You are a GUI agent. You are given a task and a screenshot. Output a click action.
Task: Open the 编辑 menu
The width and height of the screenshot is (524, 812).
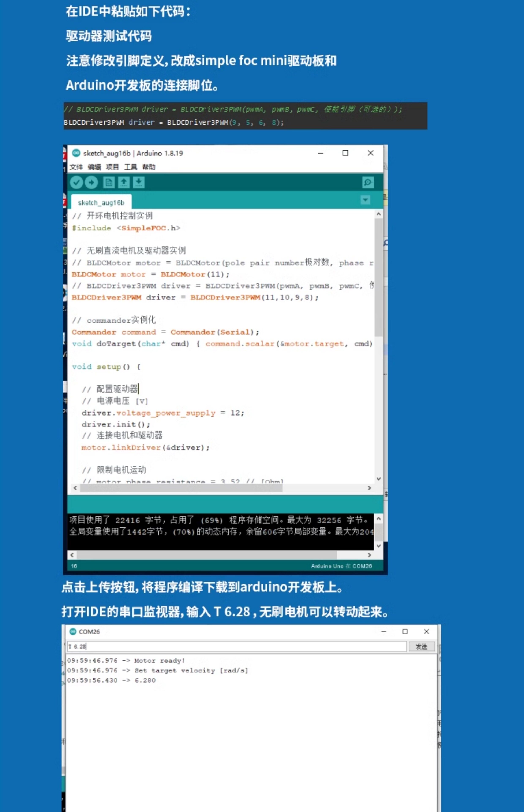[x=94, y=167]
